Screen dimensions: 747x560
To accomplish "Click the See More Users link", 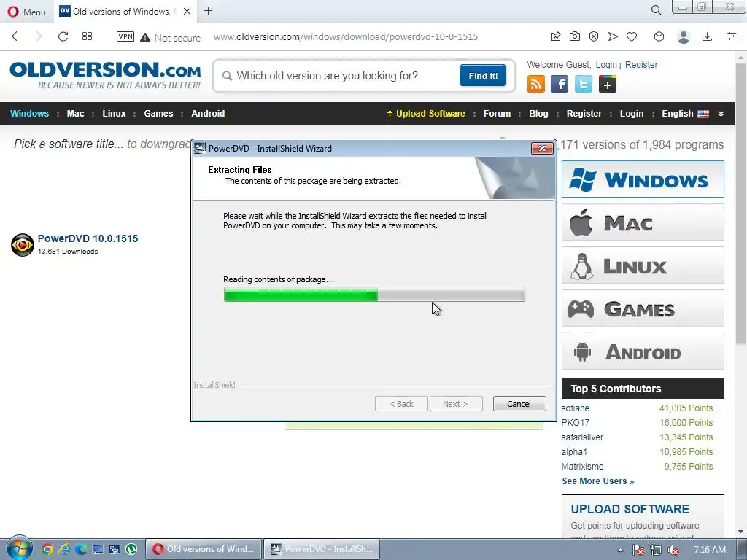I will click(x=598, y=481).
